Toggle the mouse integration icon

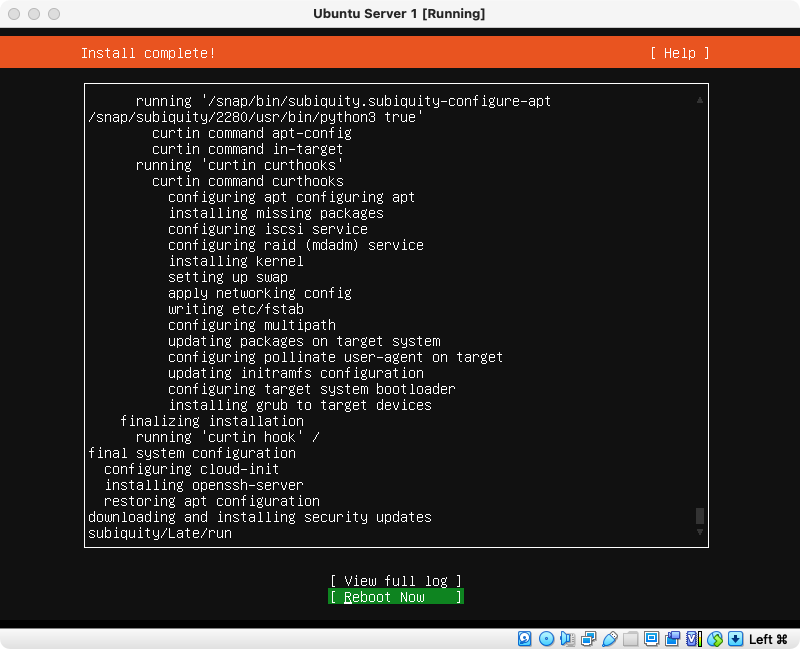[x=715, y=638]
